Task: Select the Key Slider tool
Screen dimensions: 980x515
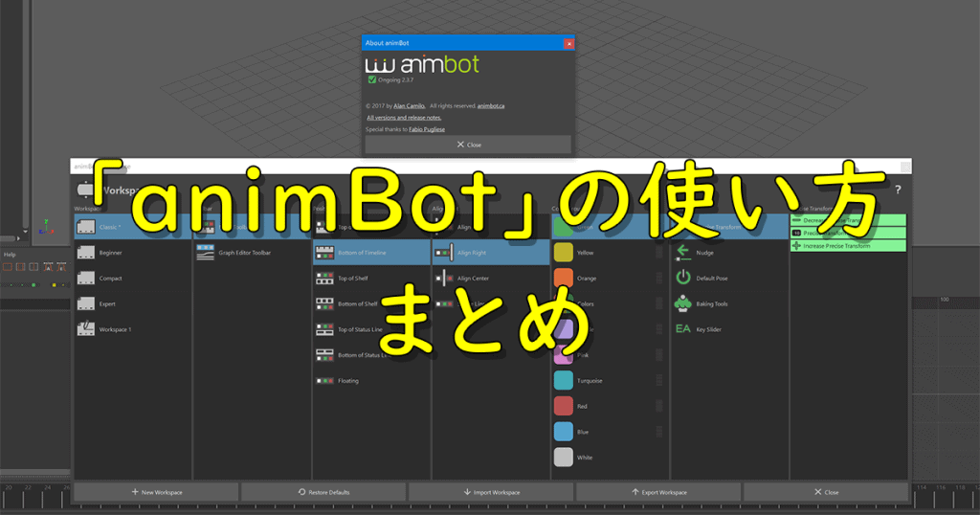Action: [x=682, y=328]
